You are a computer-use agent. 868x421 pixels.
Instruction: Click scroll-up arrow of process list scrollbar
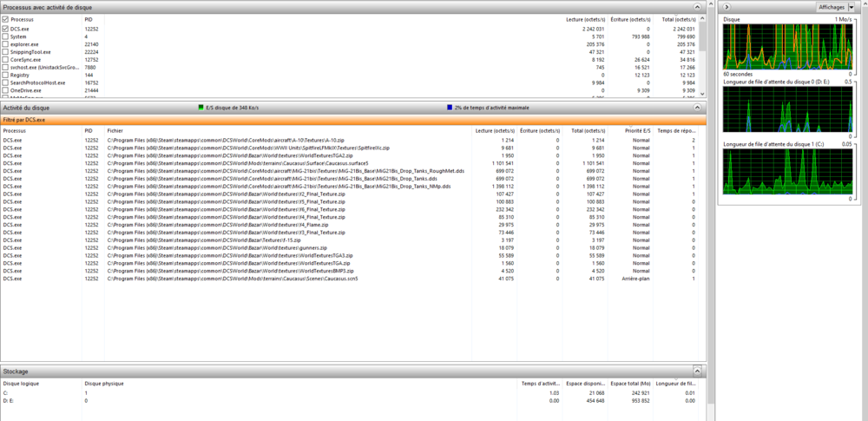702,19
